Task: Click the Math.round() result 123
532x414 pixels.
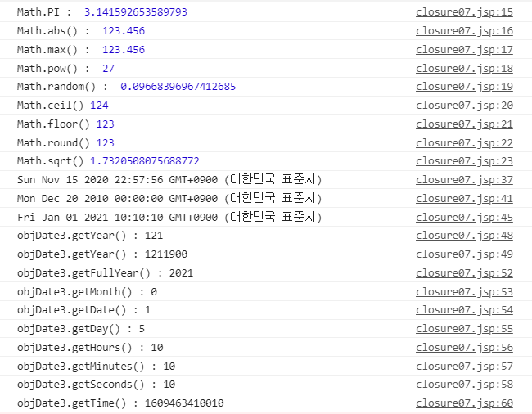Action: tap(106, 143)
